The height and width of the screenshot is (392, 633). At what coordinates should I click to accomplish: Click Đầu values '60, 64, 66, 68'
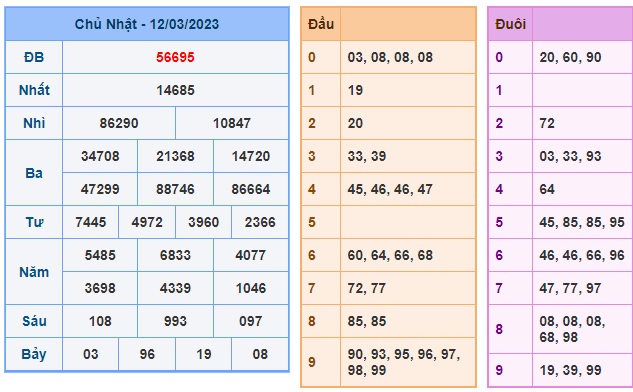(x=390, y=255)
